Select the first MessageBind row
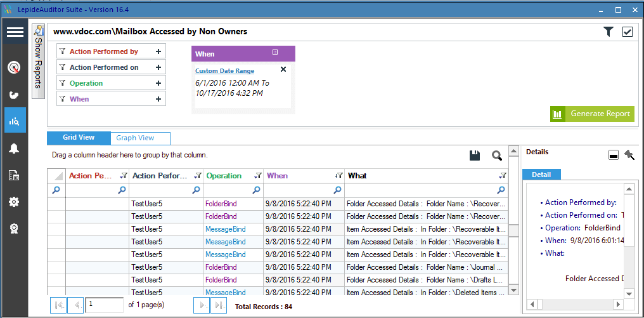 pyautogui.click(x=277, y=229)
